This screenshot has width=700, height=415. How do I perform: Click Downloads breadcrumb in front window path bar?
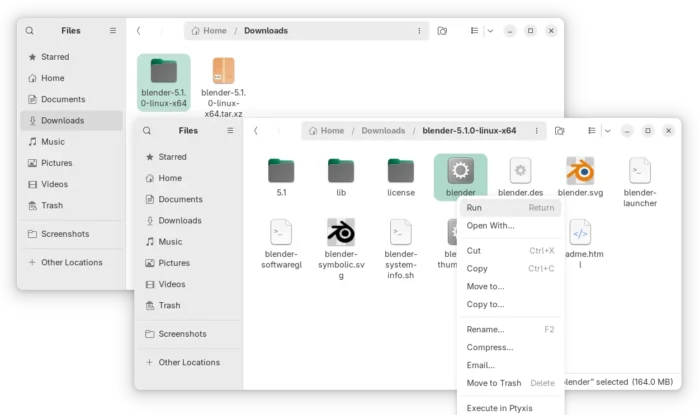[383, 131]
